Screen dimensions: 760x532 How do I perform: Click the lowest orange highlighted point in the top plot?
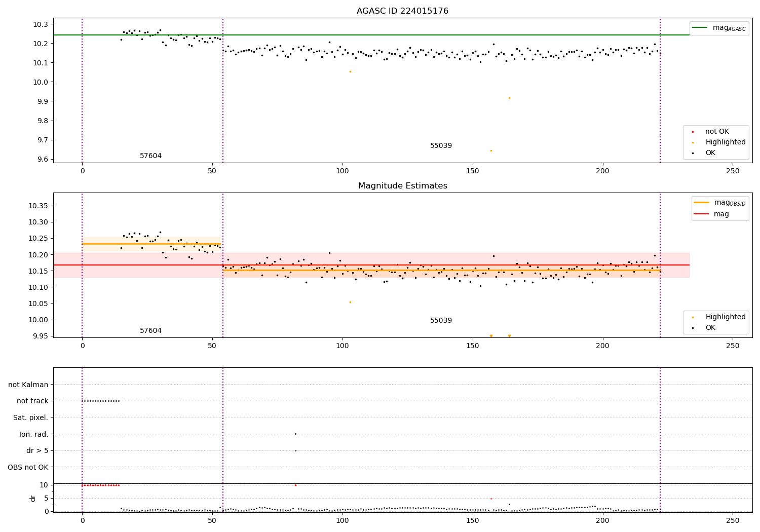pos(490,150)
